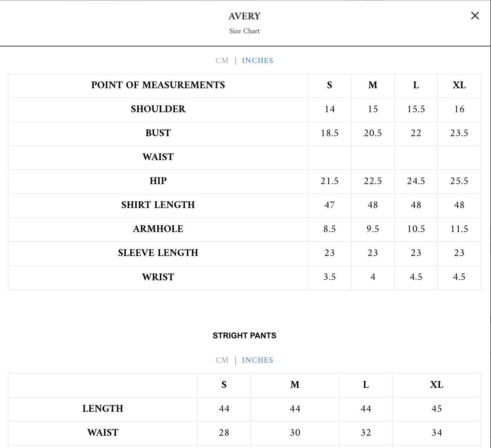This screenshot has height=448, width=491.
Task: Click the WRIST row label
Action: coord(158,277)
